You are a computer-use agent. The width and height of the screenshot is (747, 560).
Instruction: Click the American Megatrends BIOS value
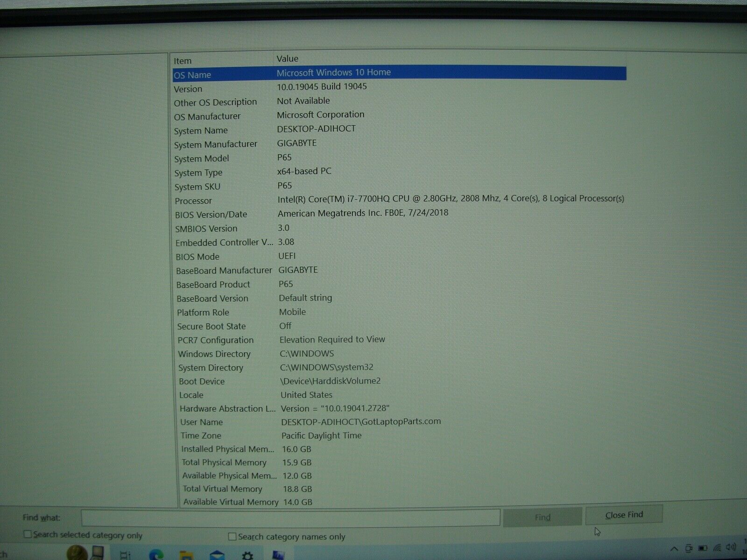tap(363, 213)
